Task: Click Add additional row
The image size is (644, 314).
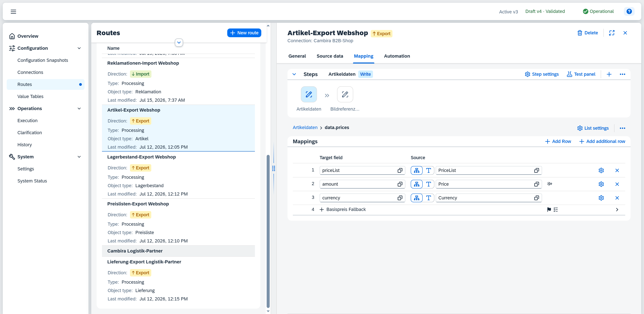Action: pyautogui.click(x=602, y=141)
